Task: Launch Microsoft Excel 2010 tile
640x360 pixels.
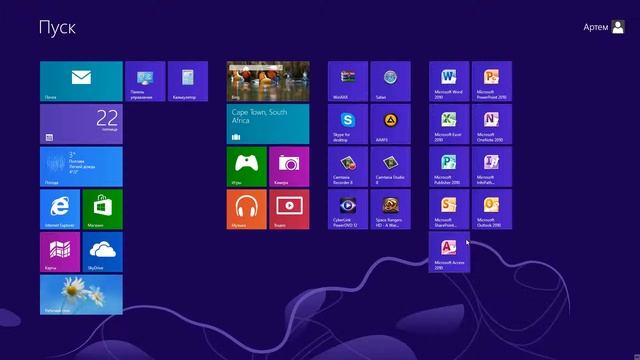Action: 449,124
